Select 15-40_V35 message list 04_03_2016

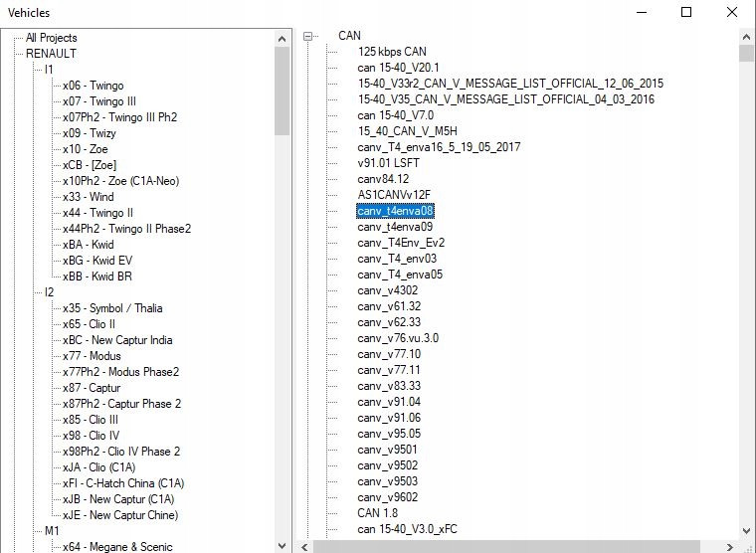pyautogui.click(x=506, y=99)
